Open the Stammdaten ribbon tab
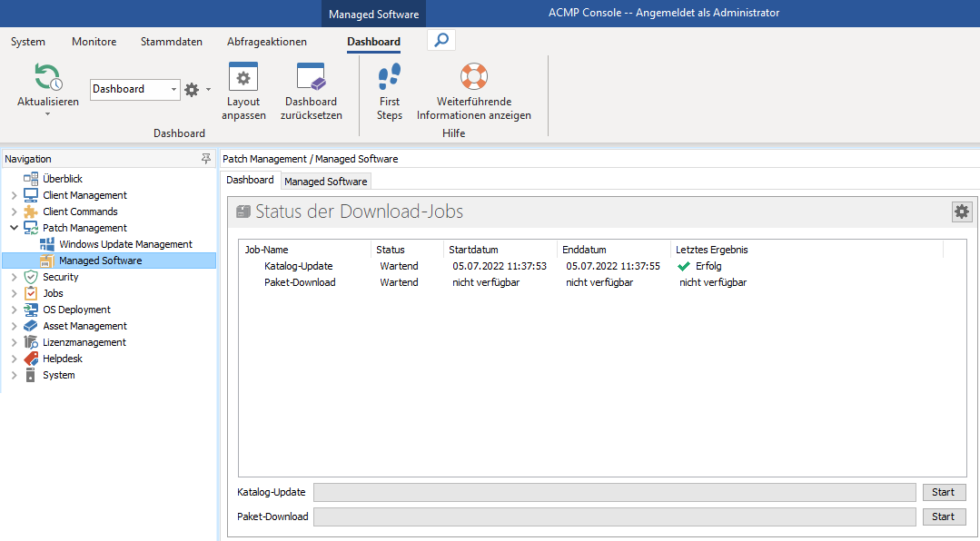The image size is (980, 541). [x=171, y=41]
